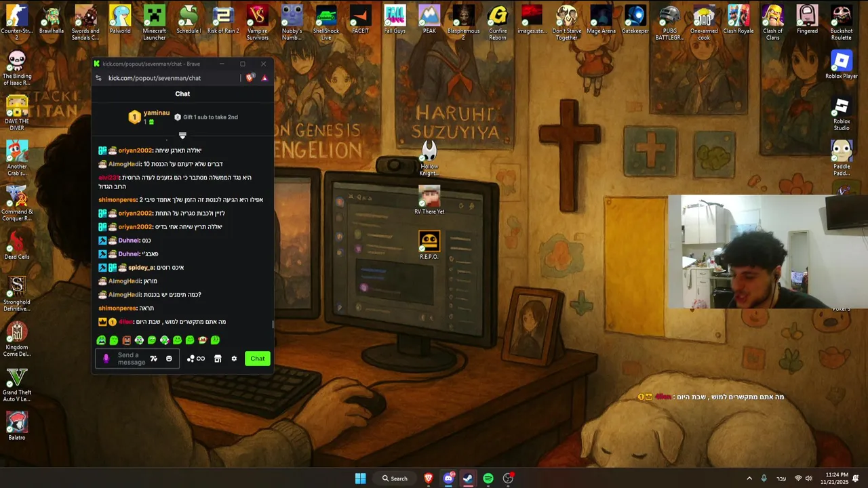The width and height of the screenshot is (868, 488).
Task: Open Steam from the taskbar
Action: click(x=468, y=479)
